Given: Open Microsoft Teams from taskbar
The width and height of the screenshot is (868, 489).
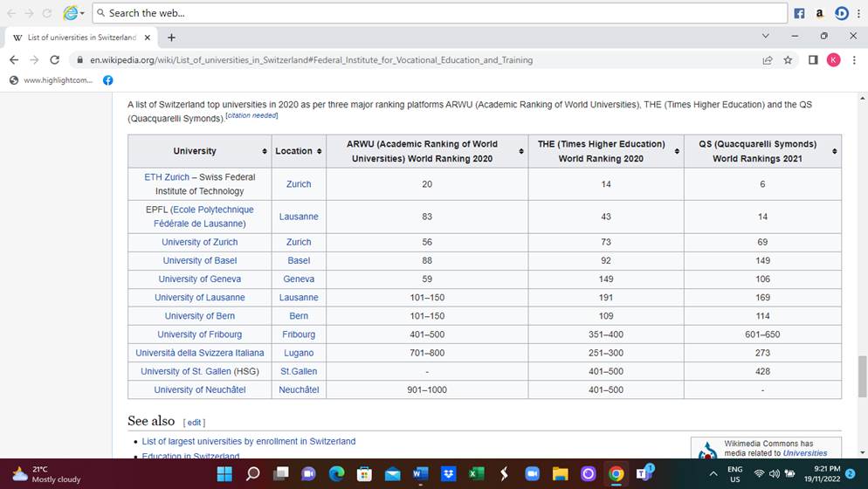Looking at the screenshot, I should pyautogui.click(x=644, y=472).
